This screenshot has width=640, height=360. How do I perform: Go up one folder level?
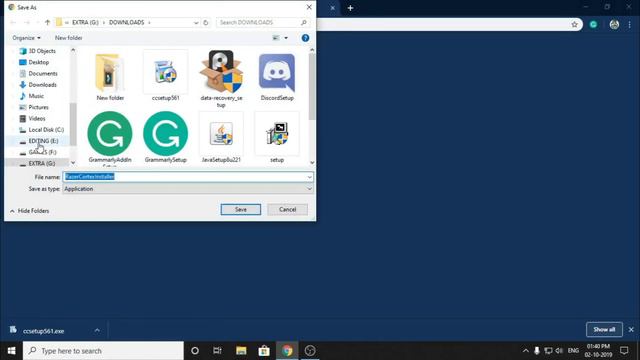pyautogui.click(x=47, y=22)
